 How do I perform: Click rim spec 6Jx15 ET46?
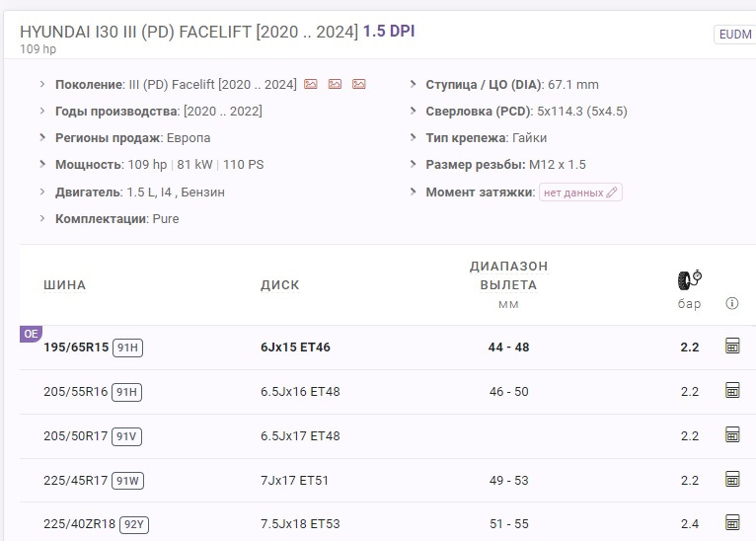point(295,348)
